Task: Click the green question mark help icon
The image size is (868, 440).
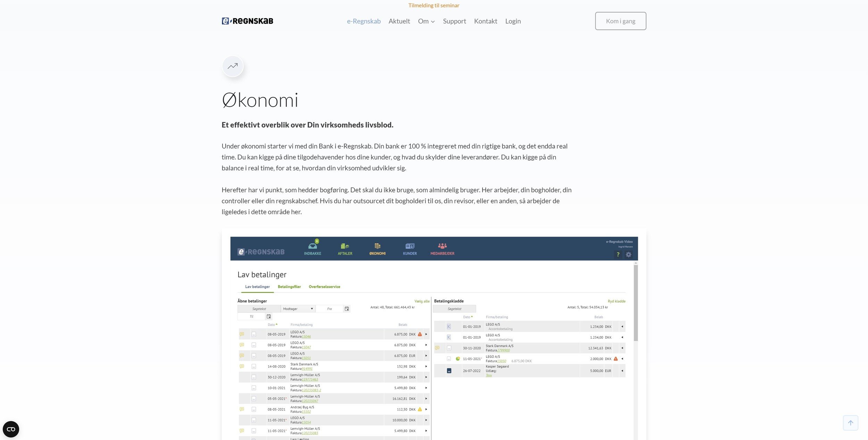Action: point(618,255)
